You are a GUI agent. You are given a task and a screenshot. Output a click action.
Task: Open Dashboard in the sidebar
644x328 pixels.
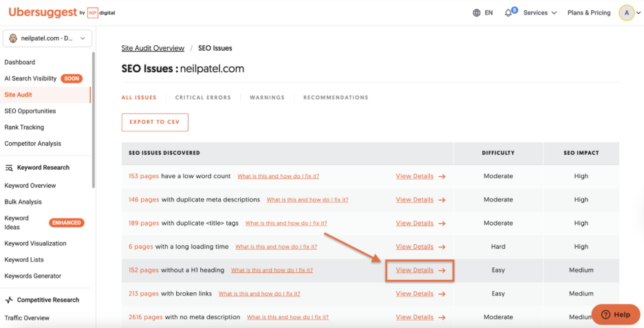point(20,63)
